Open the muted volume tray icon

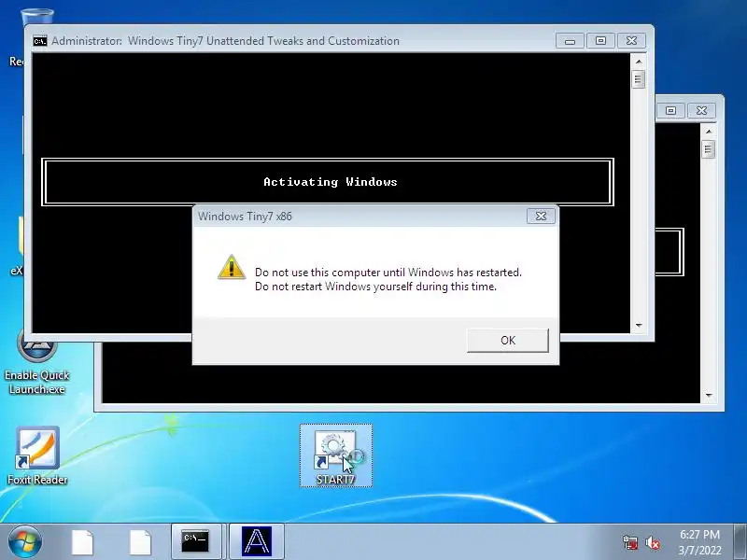652,542
